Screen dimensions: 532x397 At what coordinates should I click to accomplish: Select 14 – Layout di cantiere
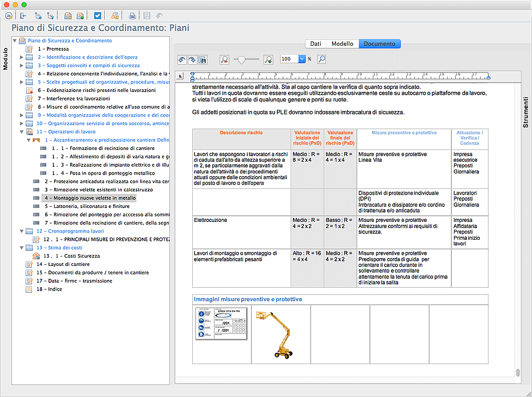63,264
